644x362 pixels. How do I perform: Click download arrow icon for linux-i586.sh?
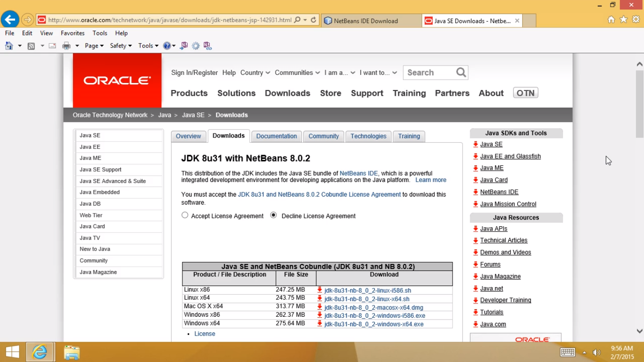(320, 290)
